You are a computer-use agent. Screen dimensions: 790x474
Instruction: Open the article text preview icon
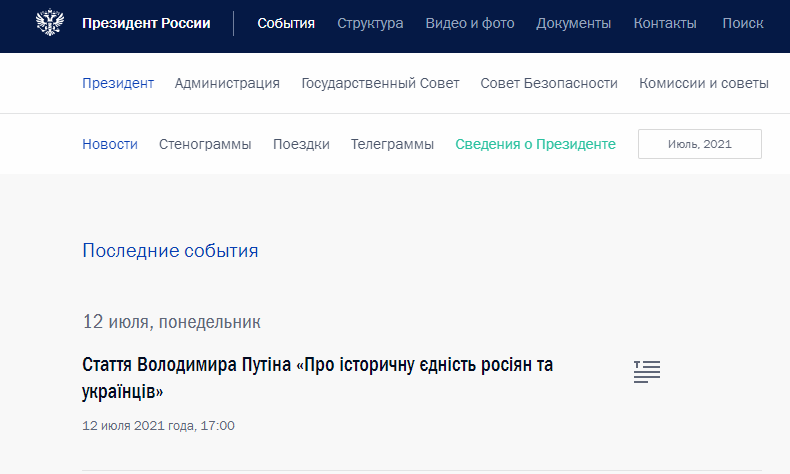point(647,372)
